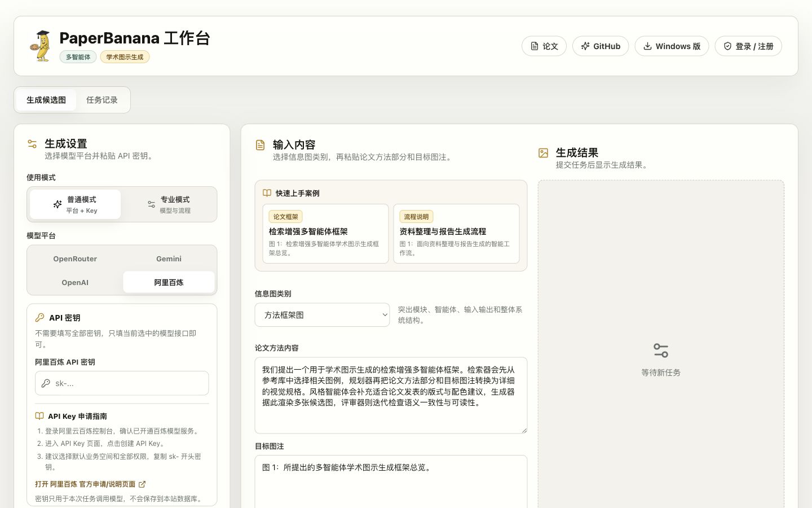Click the key icon inside sk- field

click(46, 383)
